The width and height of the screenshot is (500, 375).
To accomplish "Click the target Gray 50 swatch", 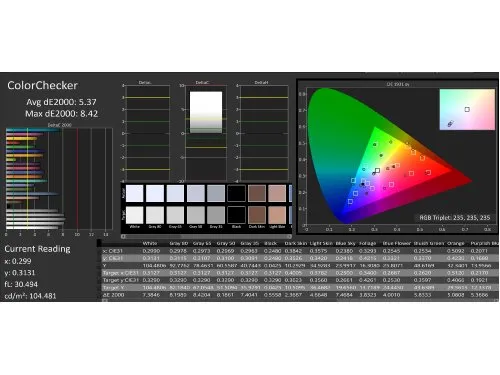I will (196, 215).
